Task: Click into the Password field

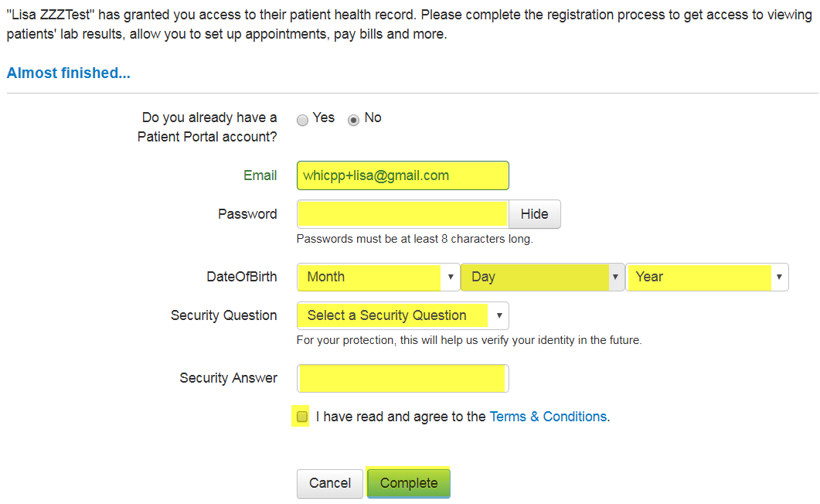Action: point(402,214)
